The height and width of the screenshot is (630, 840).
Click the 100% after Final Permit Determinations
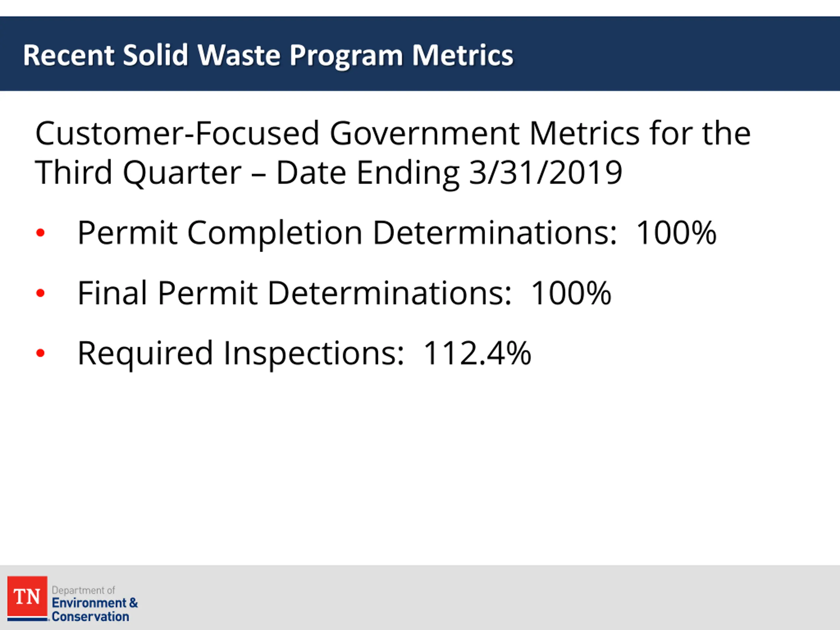pyautogui.click(x=571, y=293)
